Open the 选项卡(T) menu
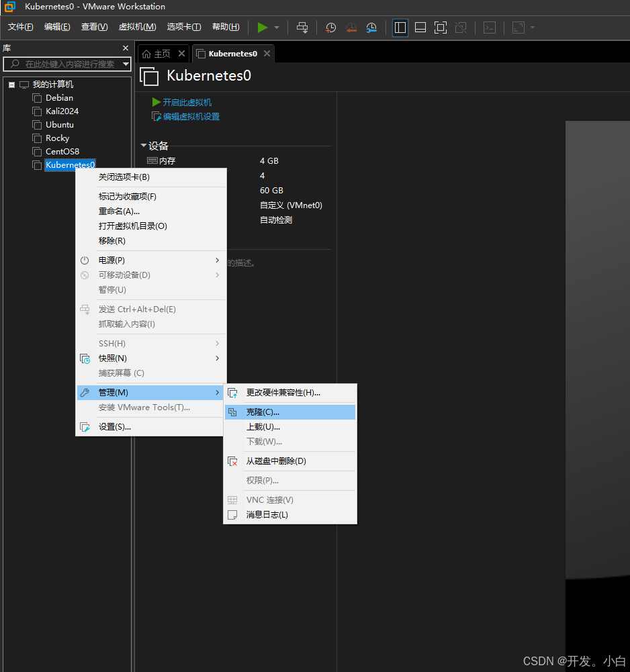The width and height of the screenshot is (630, 672). pyautogui.click(x=184, y=27)
